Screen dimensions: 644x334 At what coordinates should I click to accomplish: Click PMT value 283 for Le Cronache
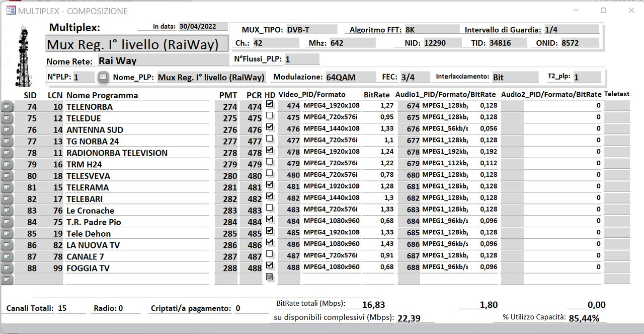(226, 211)
